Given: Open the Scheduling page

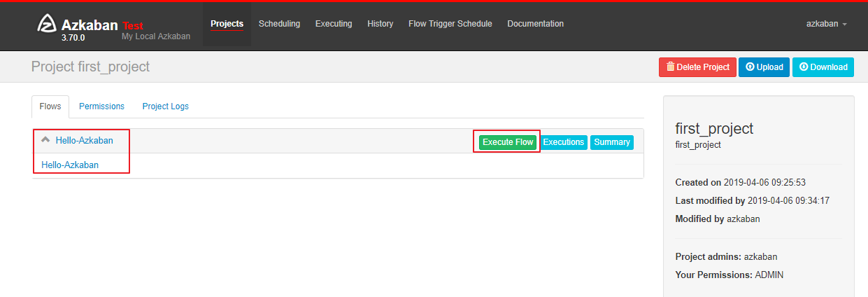Looking at the screenshot, I should pos(279,24).
